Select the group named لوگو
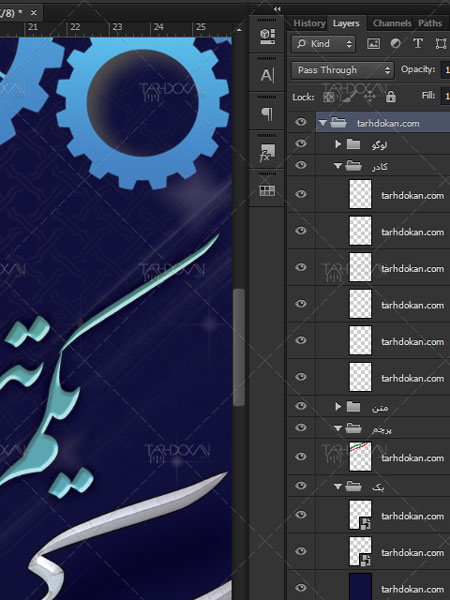 tap(379, 145)
